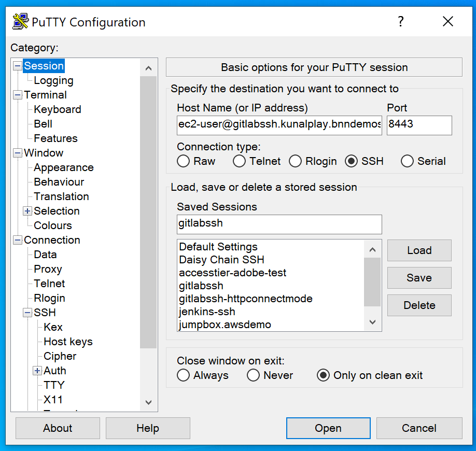Open the Bell settings category
Screen dimensions: 476x451
pos(43,124)
